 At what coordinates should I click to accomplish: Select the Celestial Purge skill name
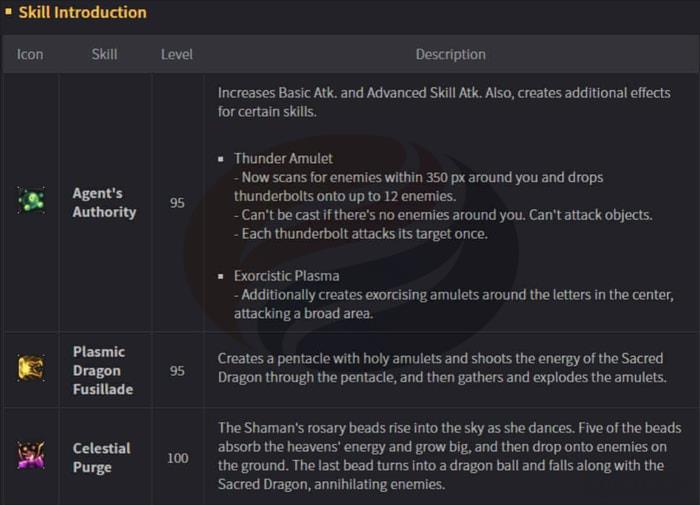[102, 457]
